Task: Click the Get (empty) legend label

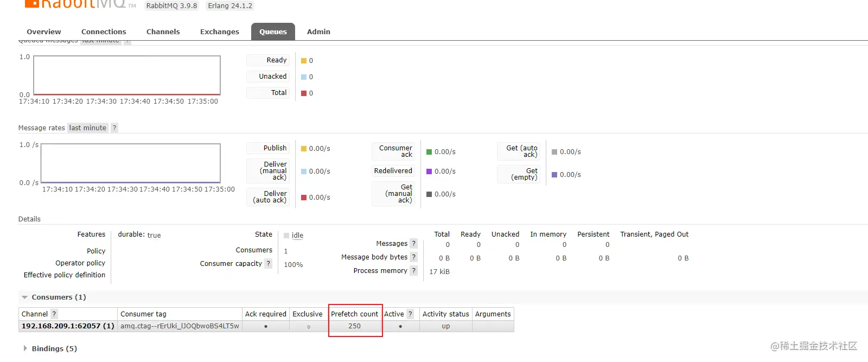Action: [x=519, y=174]
